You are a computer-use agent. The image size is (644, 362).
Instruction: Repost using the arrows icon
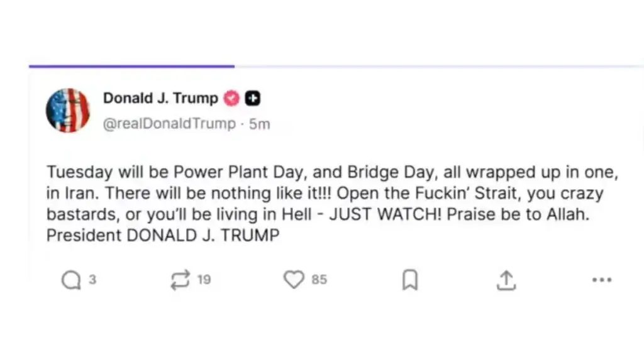click(x=180, y=280)
